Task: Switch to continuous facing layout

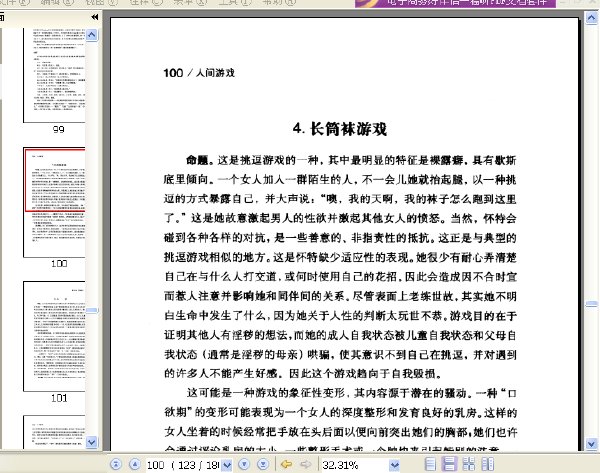Action: coord(469,465)
